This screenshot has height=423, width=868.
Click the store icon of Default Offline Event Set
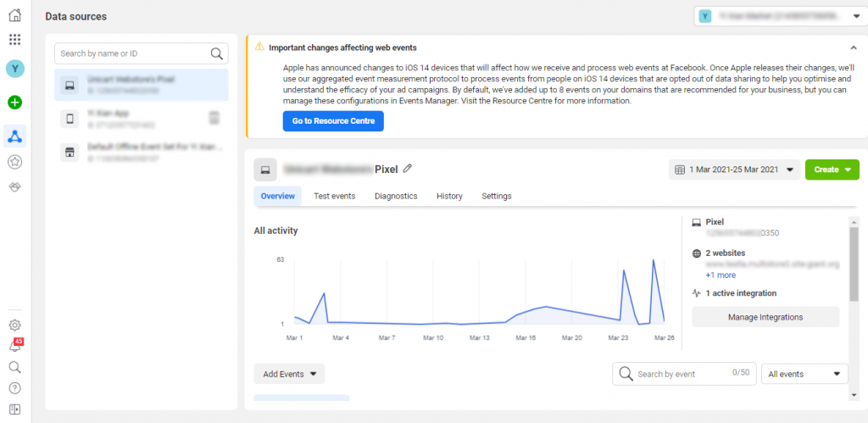coord(70,153)
